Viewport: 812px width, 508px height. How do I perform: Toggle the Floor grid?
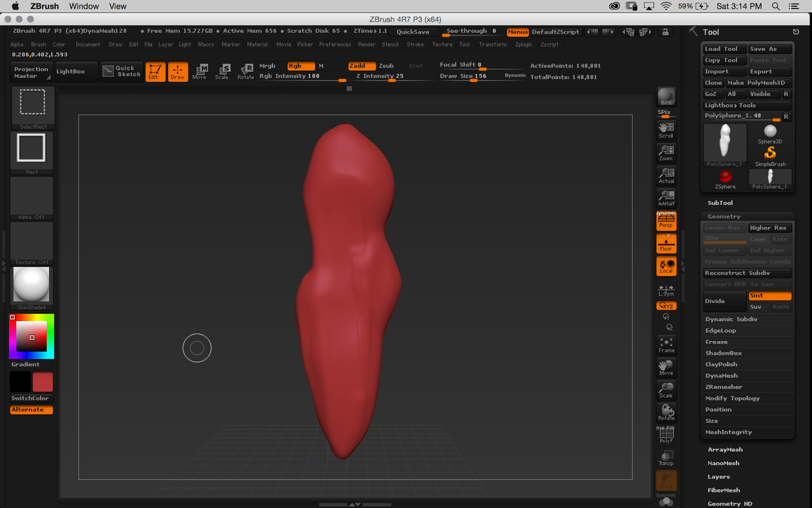pyautogui.click(x=666, y=243)
